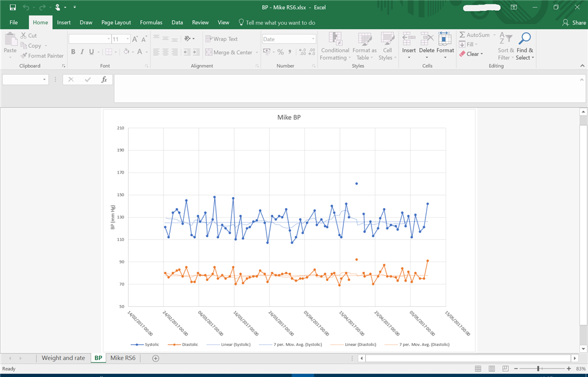The width and height of the screenshot is (588, 377).
Task: Toggle Italic formatting
Action: pos(82,52)
